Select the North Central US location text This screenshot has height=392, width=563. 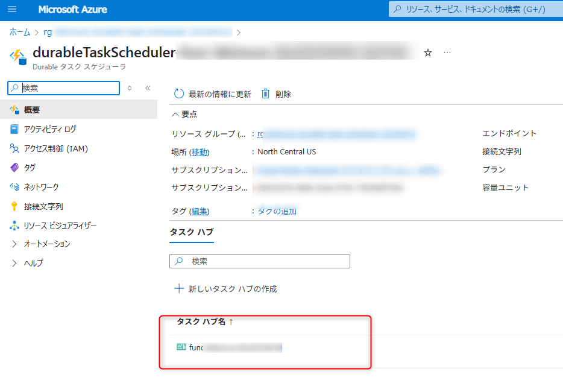(x=286, y=151)
